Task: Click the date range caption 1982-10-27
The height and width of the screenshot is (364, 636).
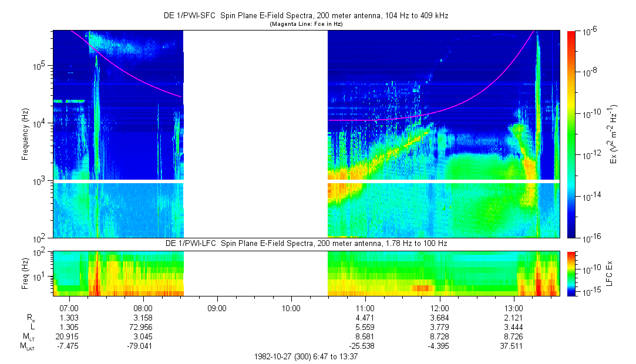Action: tap(305, 356)
